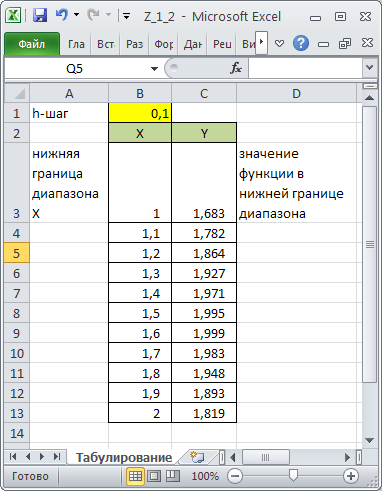Click the 100% zoom level button
Screen dimensions: 382x491
205,476
